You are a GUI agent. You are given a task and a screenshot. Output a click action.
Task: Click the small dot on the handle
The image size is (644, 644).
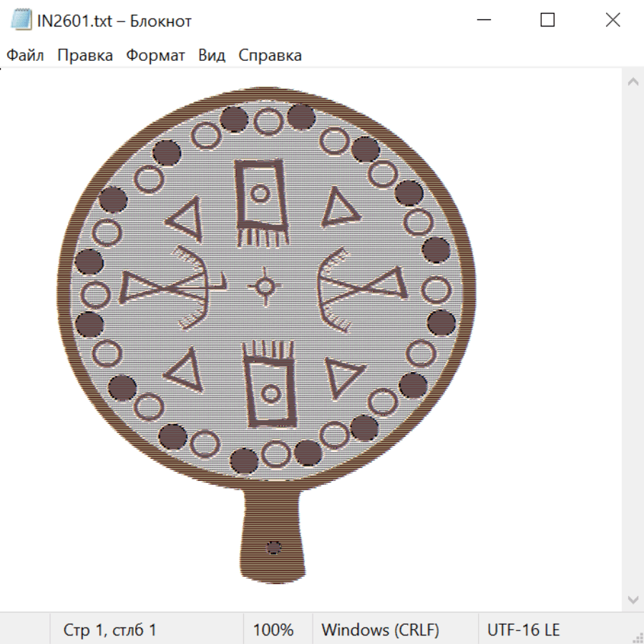(273, 548)
